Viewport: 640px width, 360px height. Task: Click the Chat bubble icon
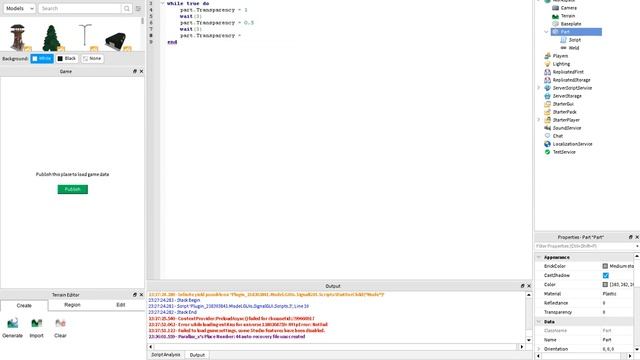coord(547,136)
